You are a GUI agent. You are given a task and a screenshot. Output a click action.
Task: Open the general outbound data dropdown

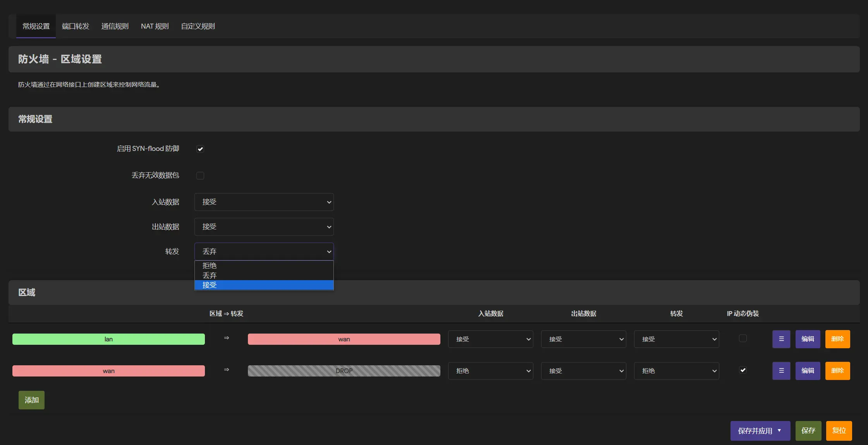click(x=264, y=227)
